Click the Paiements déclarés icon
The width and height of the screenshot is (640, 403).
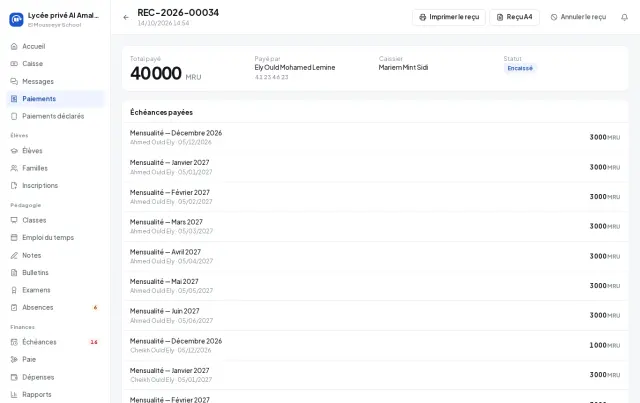(x=14, y=116)
